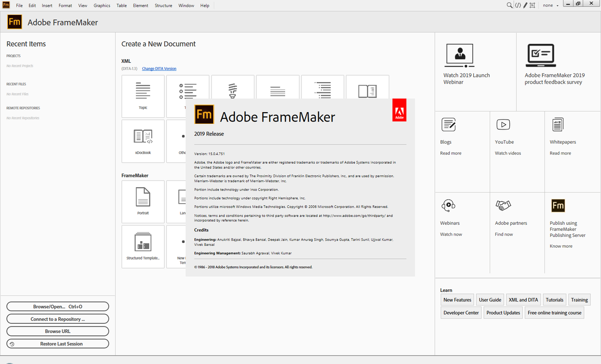
Task: Click the Fm logo in title bar
Action: tap(6, 5)
